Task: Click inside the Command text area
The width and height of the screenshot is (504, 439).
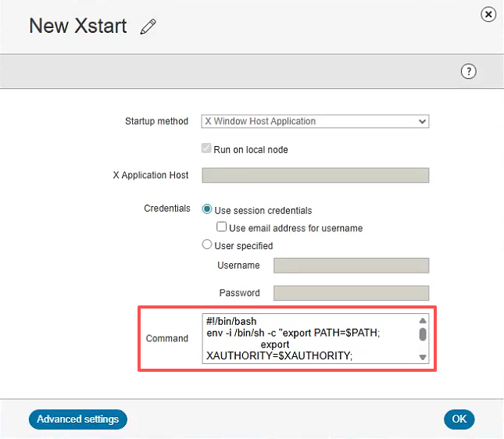Action: 309,338
